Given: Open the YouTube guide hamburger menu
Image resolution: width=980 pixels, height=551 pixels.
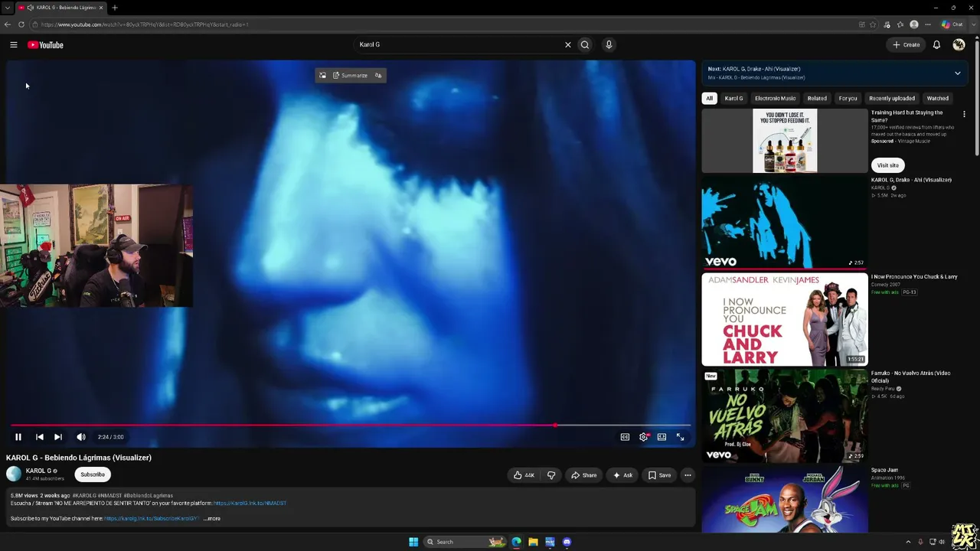Looking at the screenshot, I should (14, 45).
